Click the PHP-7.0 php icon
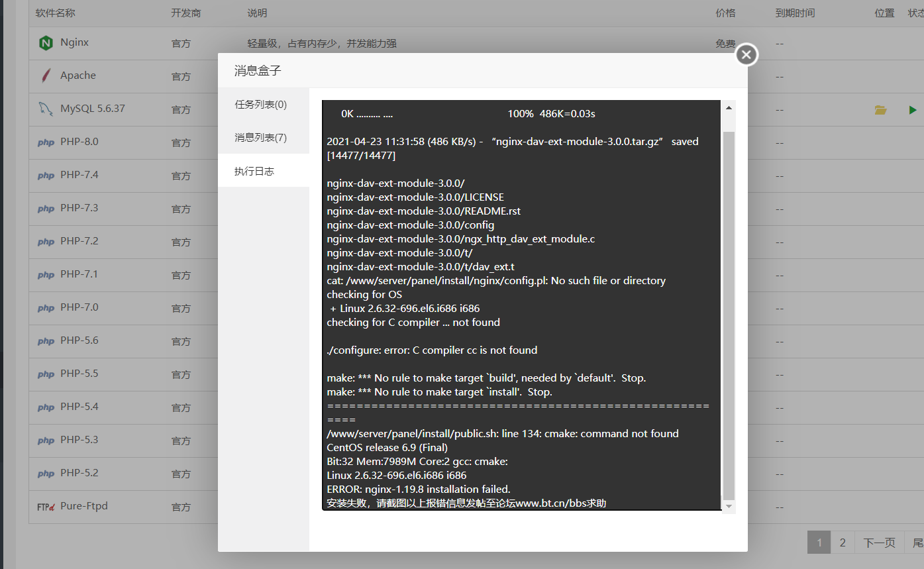Image resolution: width=924 pixels, height=569 pixels. (46, 308)
